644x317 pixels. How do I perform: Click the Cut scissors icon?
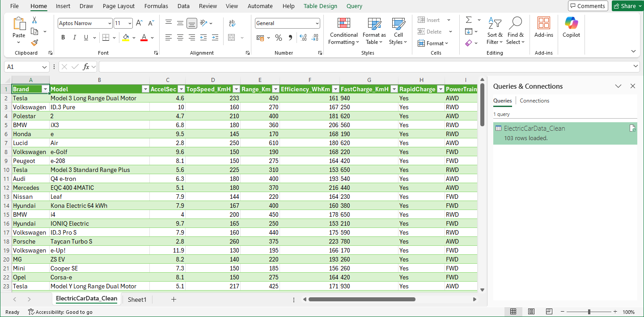34,20
